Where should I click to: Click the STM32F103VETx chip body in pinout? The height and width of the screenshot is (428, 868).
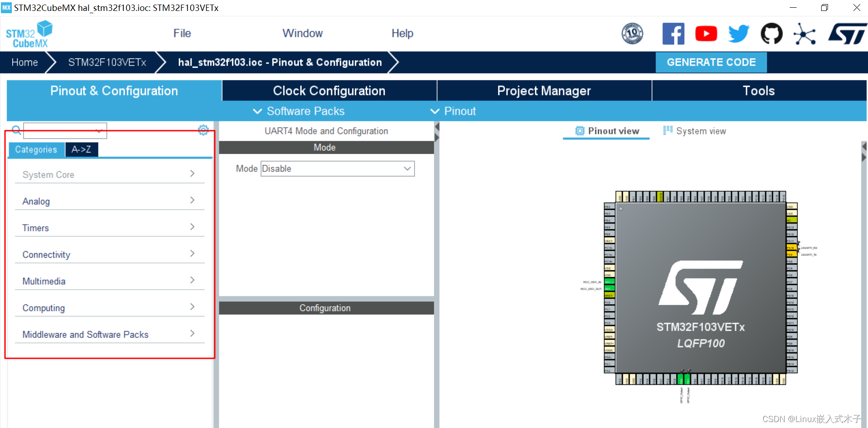701,288
